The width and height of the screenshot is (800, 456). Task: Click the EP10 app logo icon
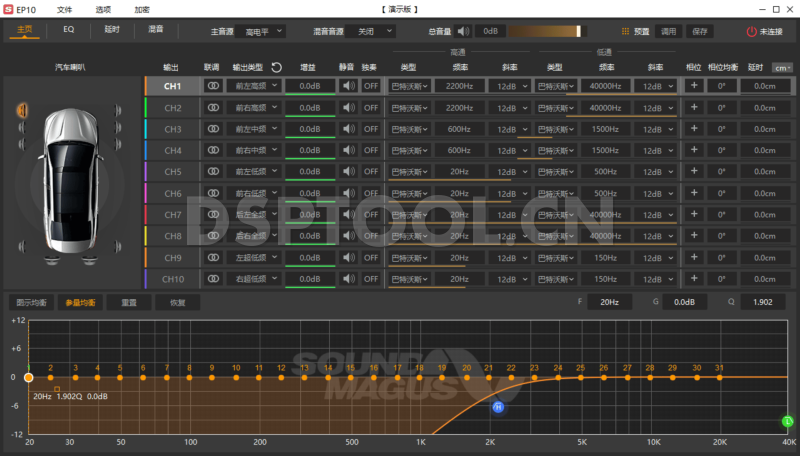(x=8, y=9)
